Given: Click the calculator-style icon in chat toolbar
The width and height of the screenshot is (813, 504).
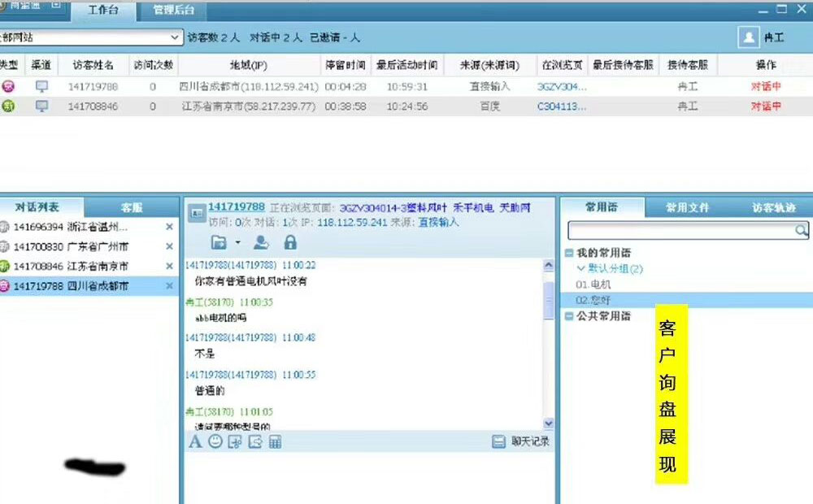Looking at the screenshot, I should (x=275, y=441).
